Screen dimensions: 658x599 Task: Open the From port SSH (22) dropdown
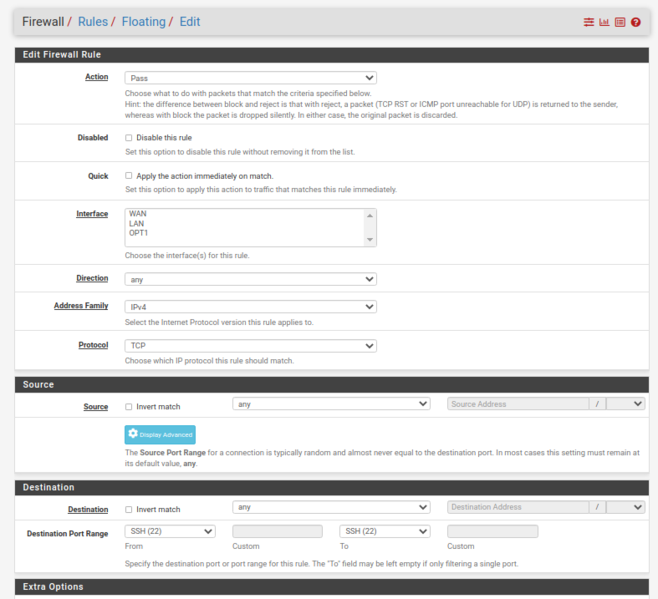pyautogui.click(x=170, y=532)
